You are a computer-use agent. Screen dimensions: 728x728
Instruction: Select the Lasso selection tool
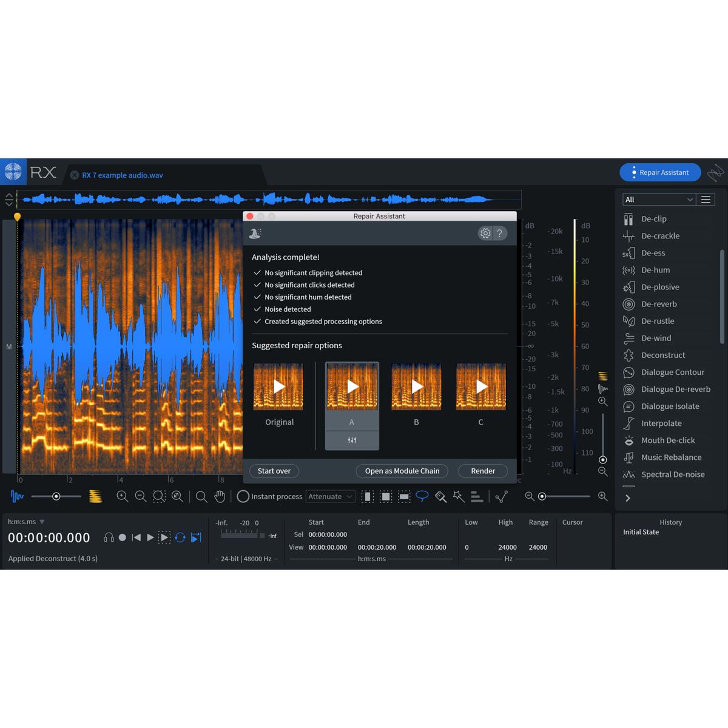pyautogui.click(x=422, y=496)
